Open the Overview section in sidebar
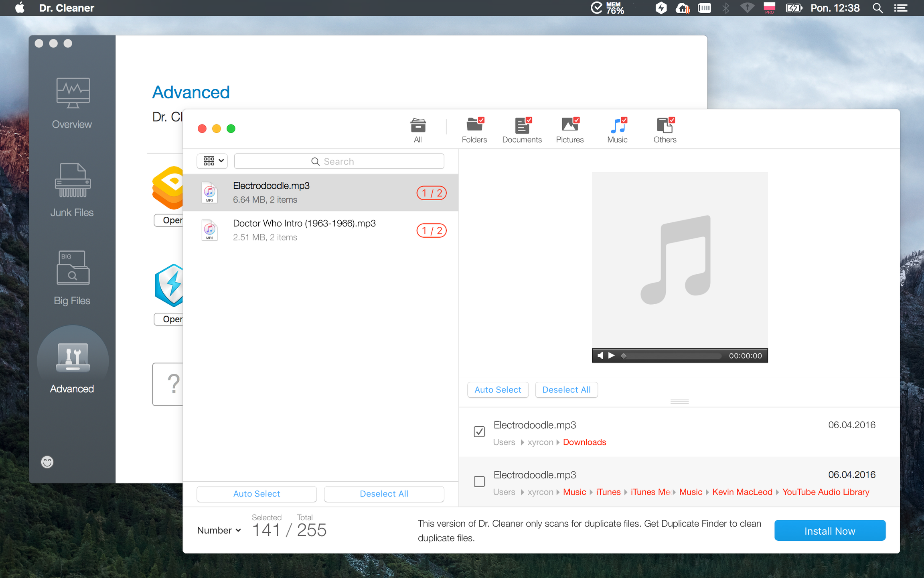 click(72, 103)
